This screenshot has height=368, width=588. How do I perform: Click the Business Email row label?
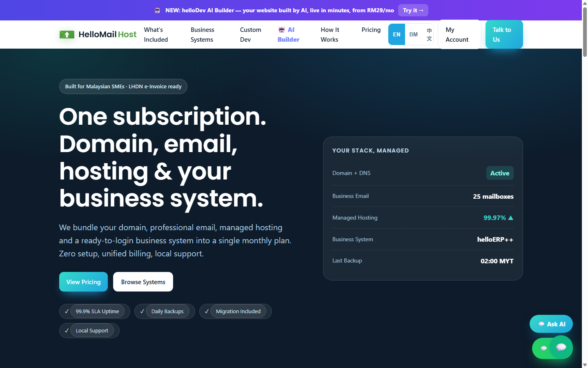350,196
